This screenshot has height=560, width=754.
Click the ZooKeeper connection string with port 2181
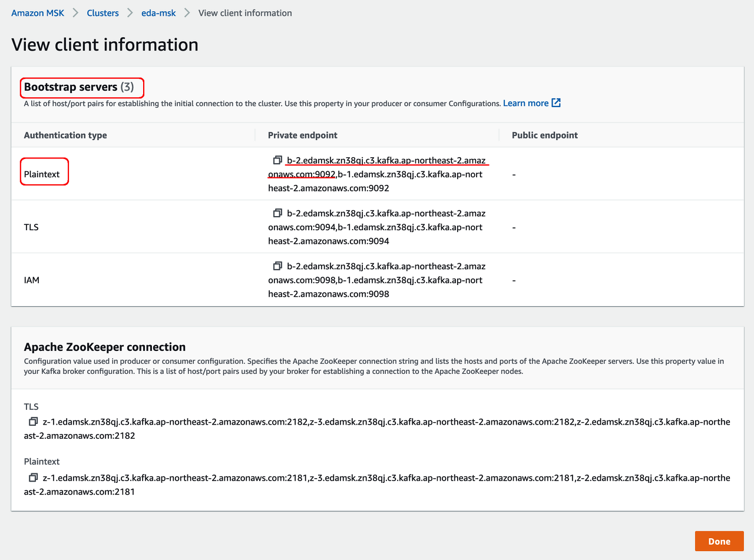point(377,484)
